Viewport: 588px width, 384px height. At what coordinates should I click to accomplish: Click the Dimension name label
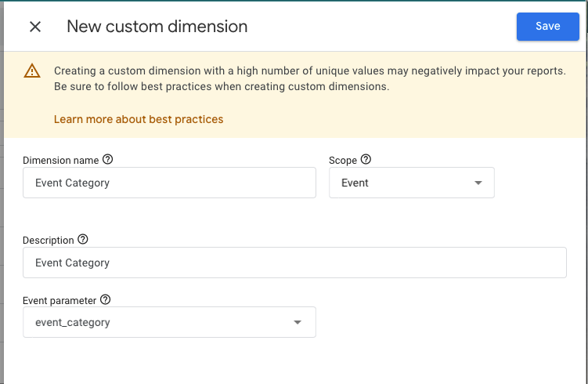coord(61,161)
